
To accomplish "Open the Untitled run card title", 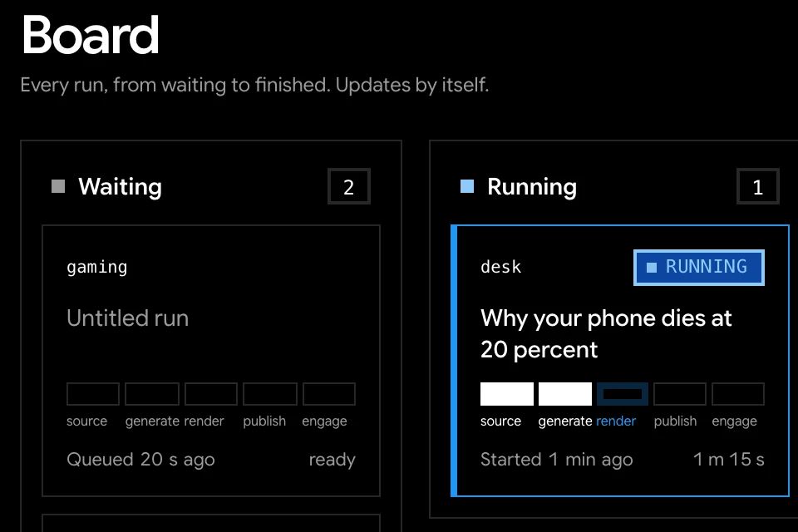I will (x=127, y=318).
